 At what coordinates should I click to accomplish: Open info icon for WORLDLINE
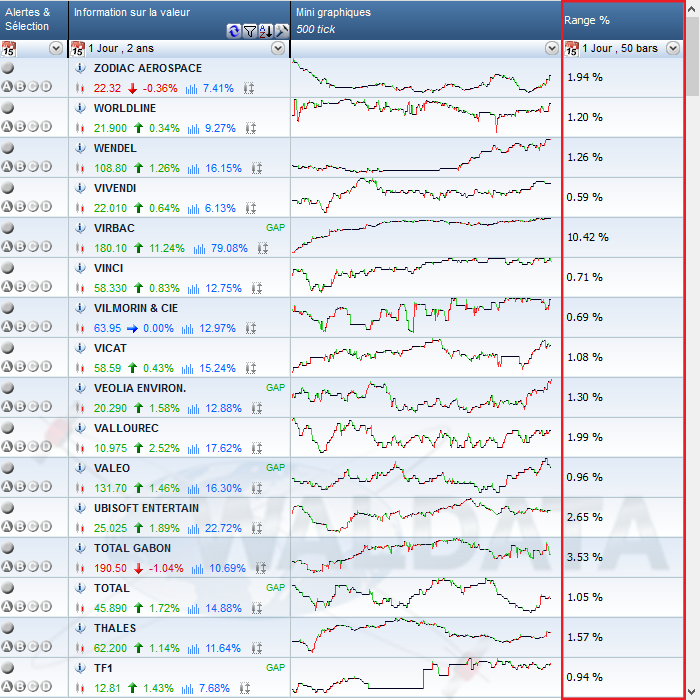(80, 108)
